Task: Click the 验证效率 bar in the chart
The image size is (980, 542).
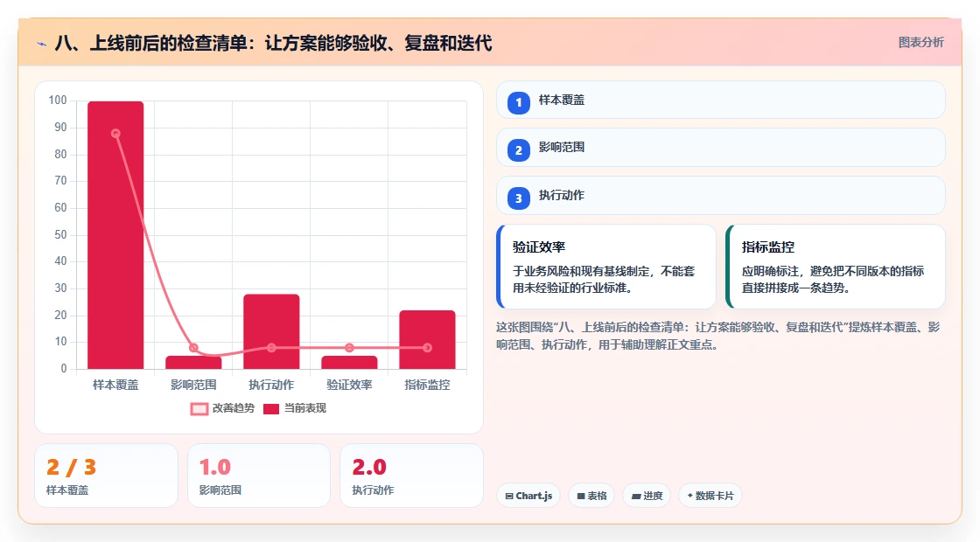Action: tap(349, 362)
